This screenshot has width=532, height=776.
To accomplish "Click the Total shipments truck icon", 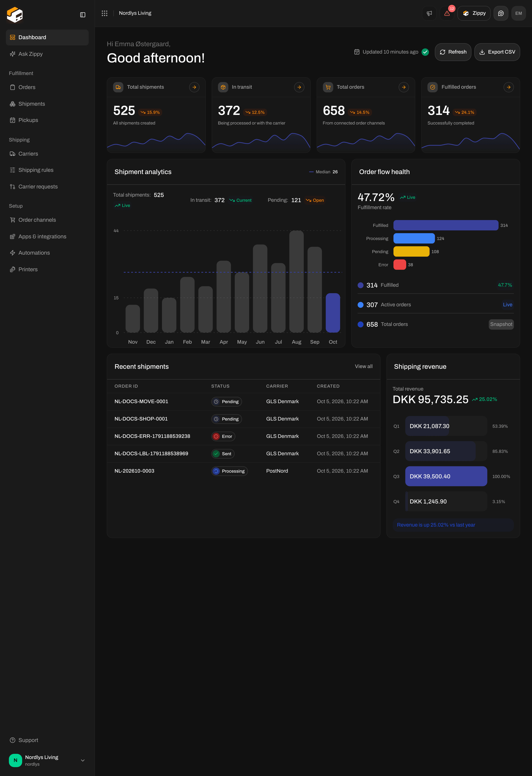I will pyautogui.click(x=118, y=87).
